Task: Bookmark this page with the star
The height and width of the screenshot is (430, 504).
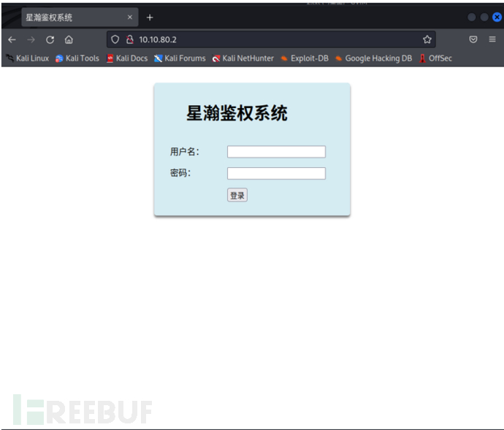Action: point(427,39)
